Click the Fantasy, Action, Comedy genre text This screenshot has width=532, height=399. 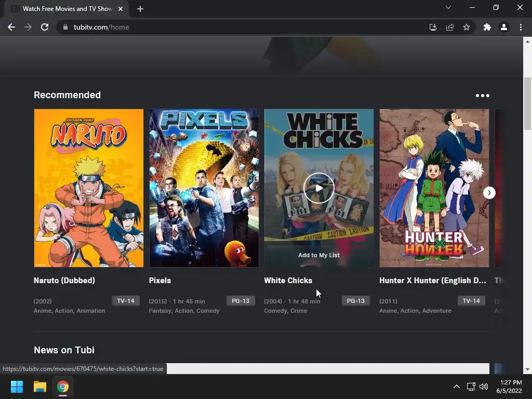tap(184, 311)
